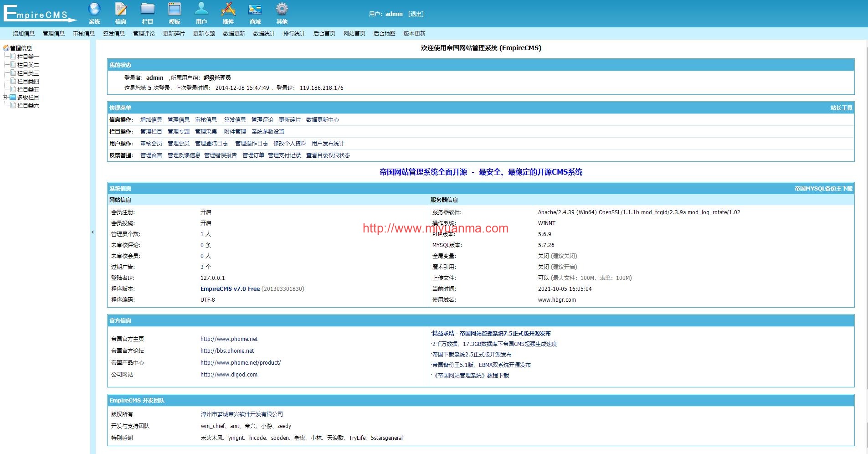Open 数据更新中心 in quick menu
Viewport: 868px width, 454px height.
323,120
